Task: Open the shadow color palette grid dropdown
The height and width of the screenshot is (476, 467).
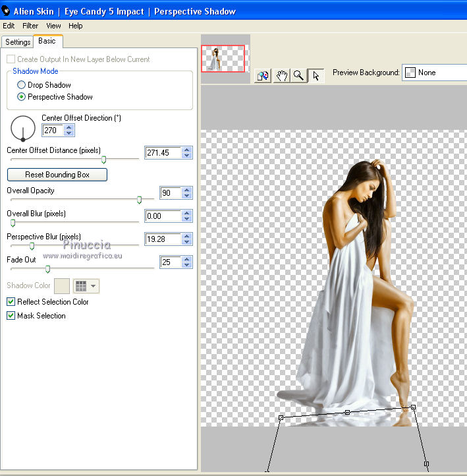Action: tap(86, 286)
